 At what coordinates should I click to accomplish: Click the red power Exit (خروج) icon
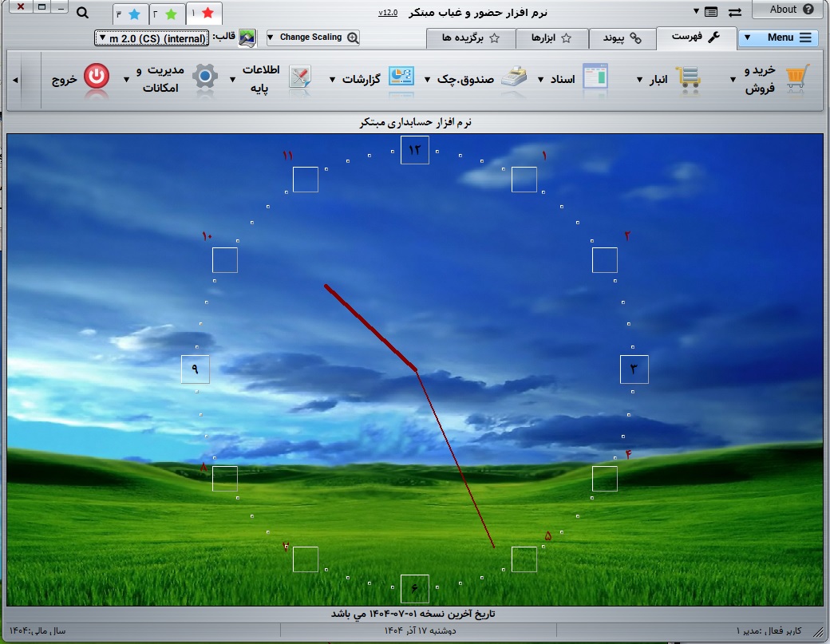[97, 77]
